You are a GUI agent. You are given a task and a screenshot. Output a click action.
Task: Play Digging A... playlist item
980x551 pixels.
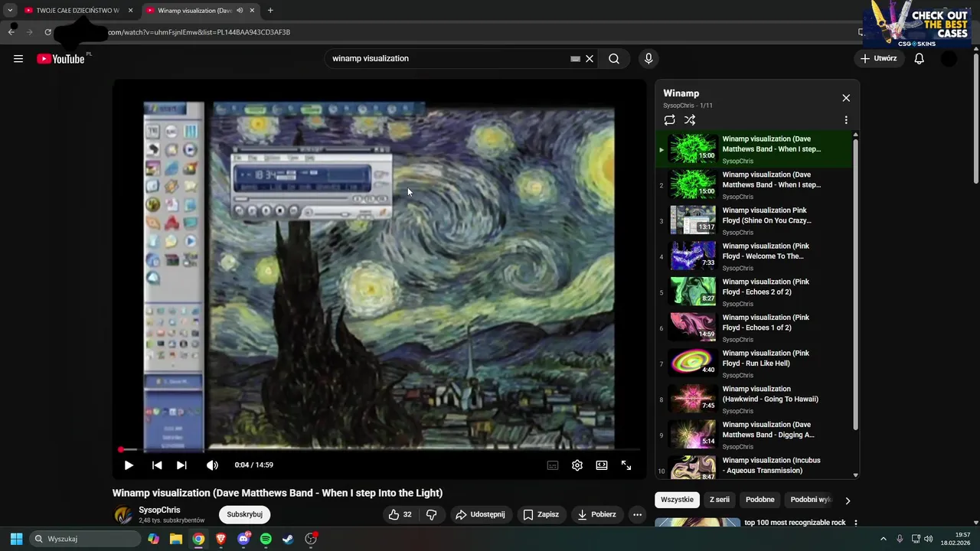tap(754, 435)
